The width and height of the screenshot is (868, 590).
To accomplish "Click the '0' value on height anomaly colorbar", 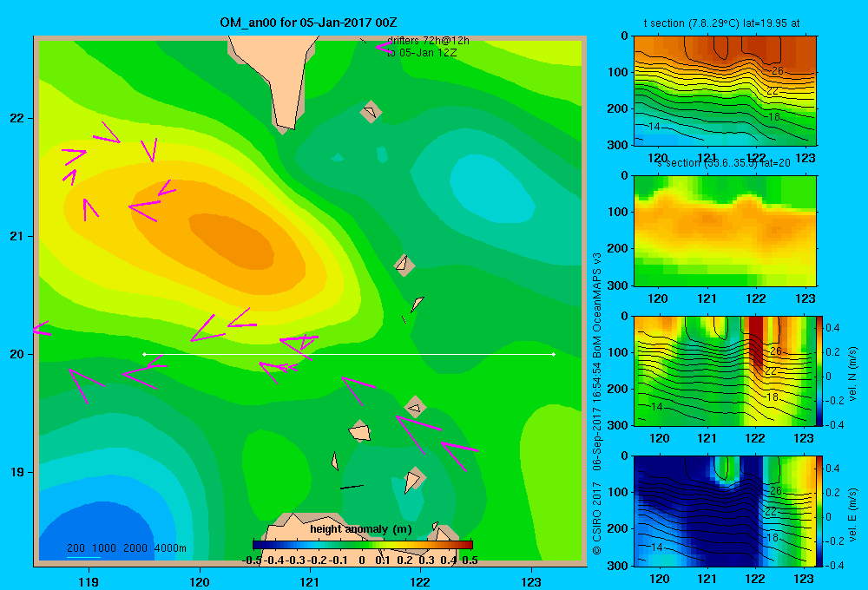I will [x=362, y=560].
